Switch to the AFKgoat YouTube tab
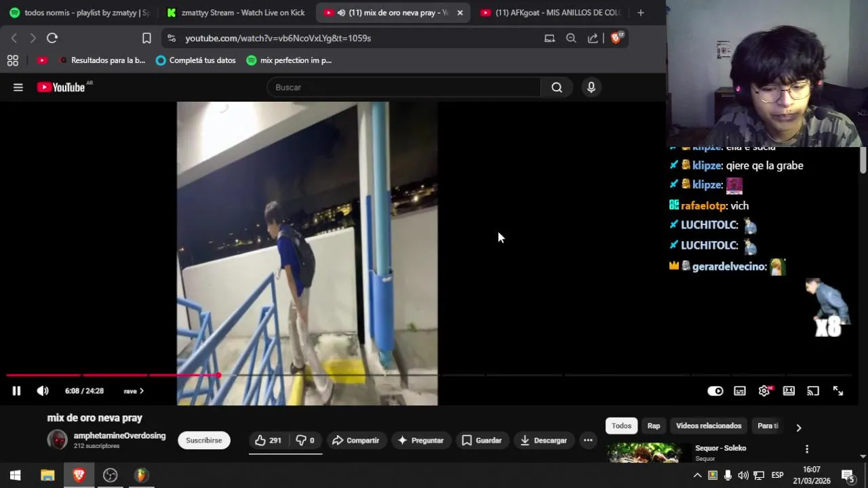This screenshot has width=868, height=488. coord(551,13)
